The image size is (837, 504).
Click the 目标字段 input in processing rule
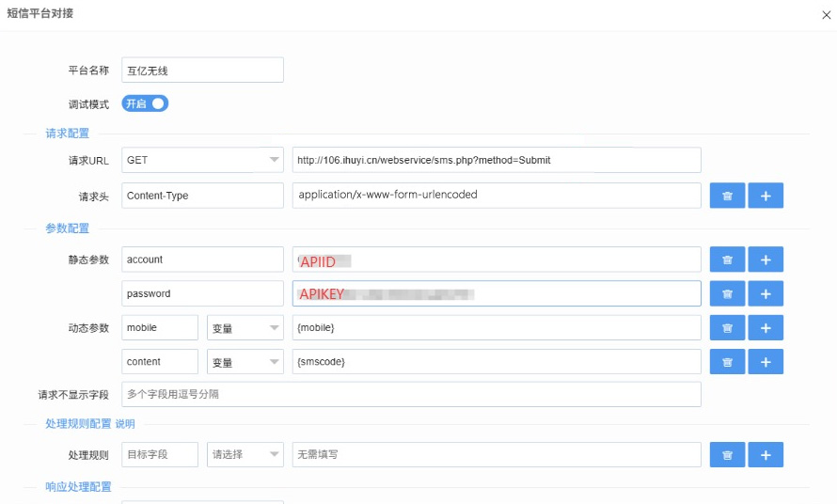(x=160, y=455)
